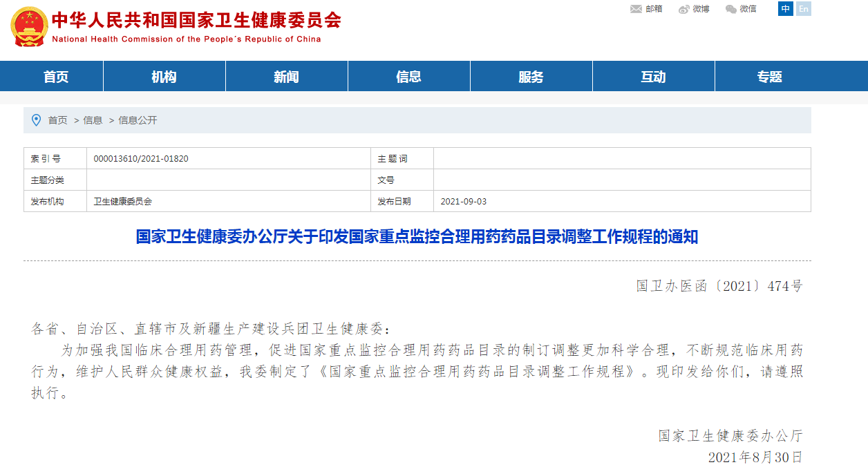Click the site title 中华人民共和国国家卫生健康委员会

click(x=196, y=19)
